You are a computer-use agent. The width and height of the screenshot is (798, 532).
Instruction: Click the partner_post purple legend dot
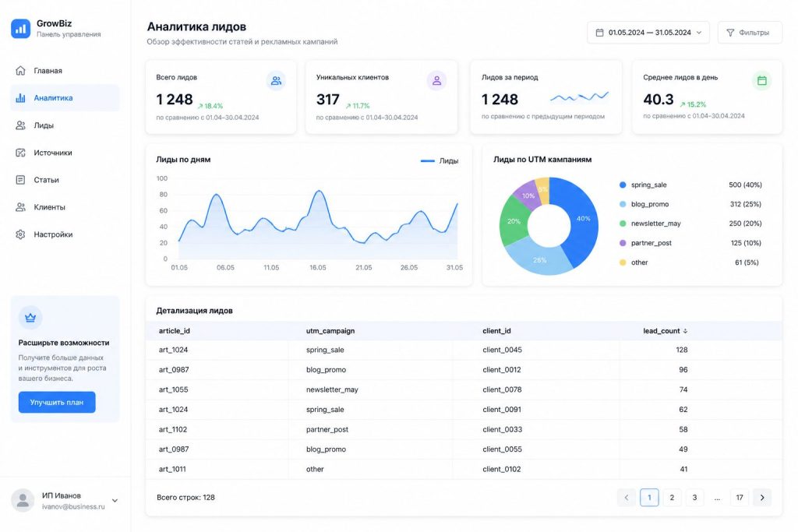623,243
